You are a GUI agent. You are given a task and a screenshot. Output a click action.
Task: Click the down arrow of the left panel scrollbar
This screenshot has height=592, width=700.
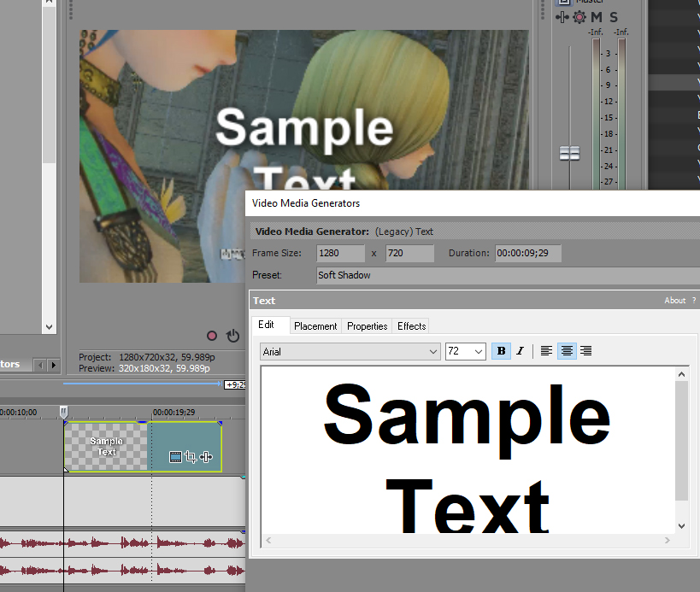[x=49, y=327]
